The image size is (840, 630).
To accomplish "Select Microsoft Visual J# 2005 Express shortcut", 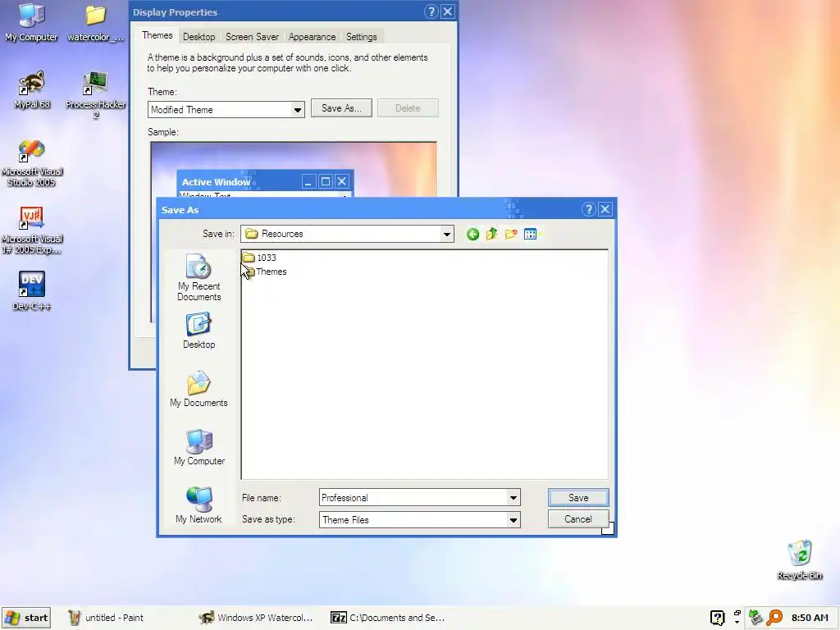I will 32,231.
